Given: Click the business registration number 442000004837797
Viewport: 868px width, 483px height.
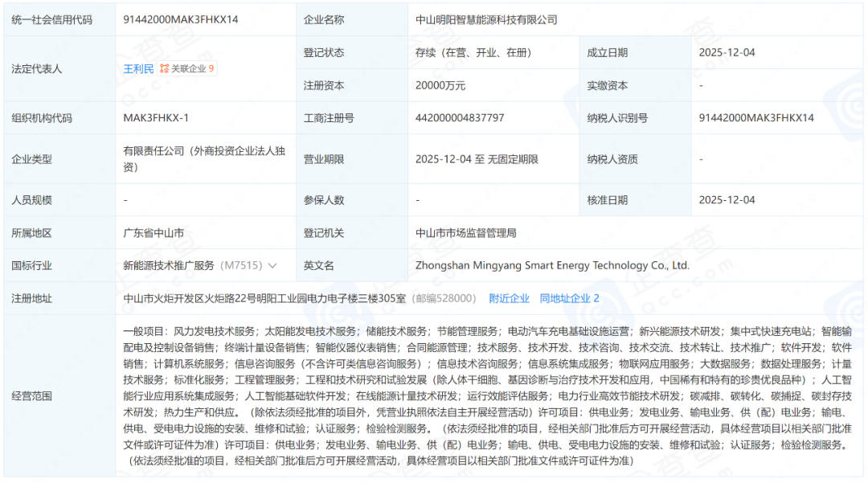Looking at the screenshot, I should pos(460,118).
